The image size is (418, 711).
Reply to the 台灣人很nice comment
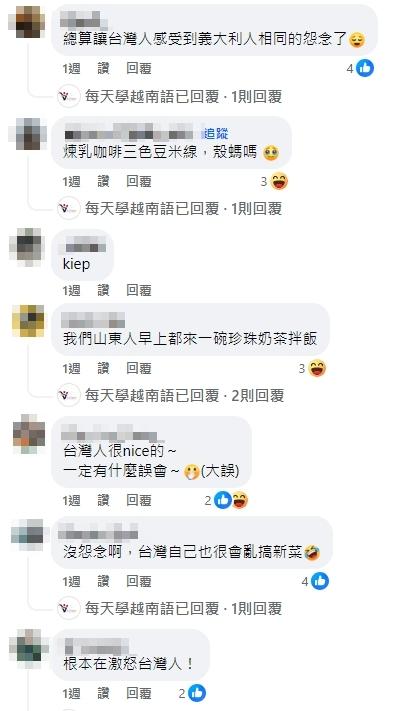139,500
